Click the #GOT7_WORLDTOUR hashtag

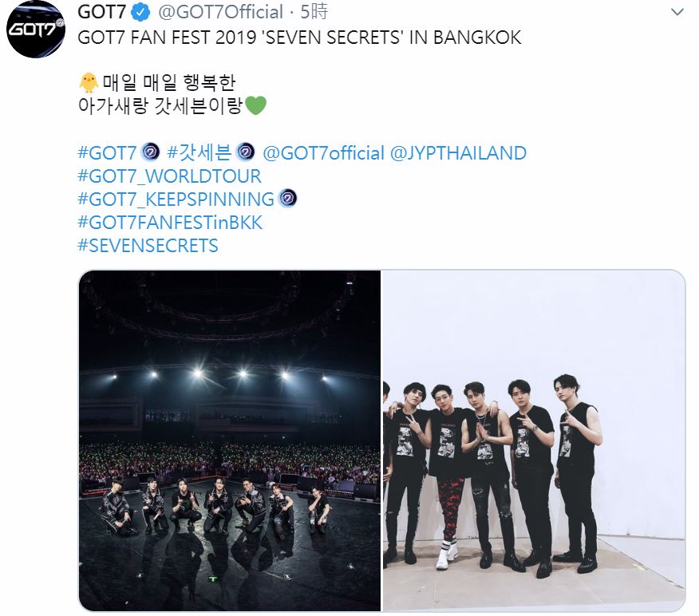pos(169,176)
